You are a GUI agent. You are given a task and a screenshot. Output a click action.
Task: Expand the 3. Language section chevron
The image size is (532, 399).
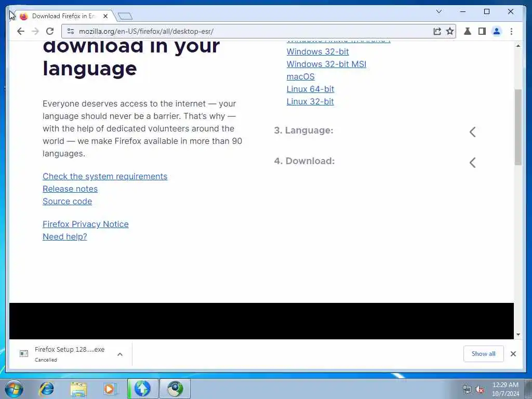tap(473, 132)
